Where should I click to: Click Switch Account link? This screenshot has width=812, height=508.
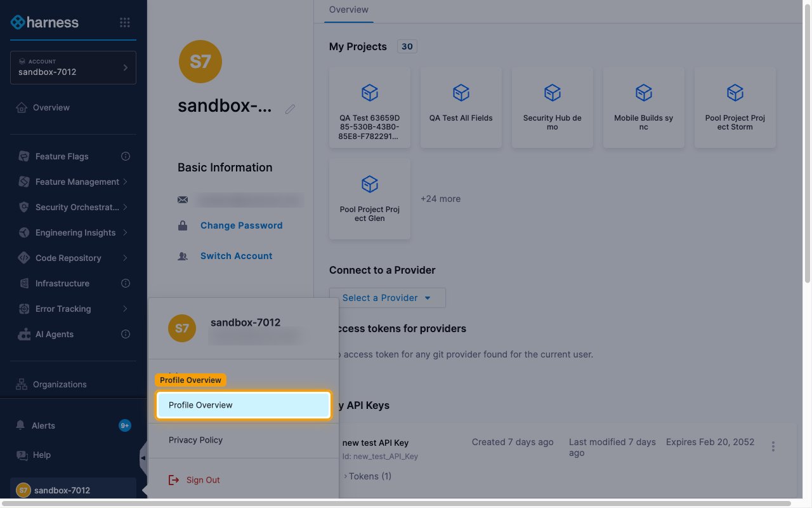[x=236, y=256]
